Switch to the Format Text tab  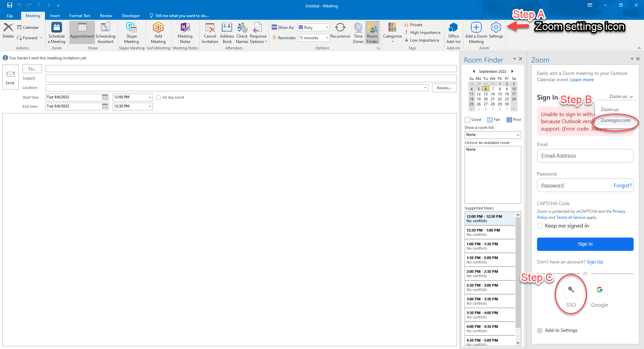(80, 16)
